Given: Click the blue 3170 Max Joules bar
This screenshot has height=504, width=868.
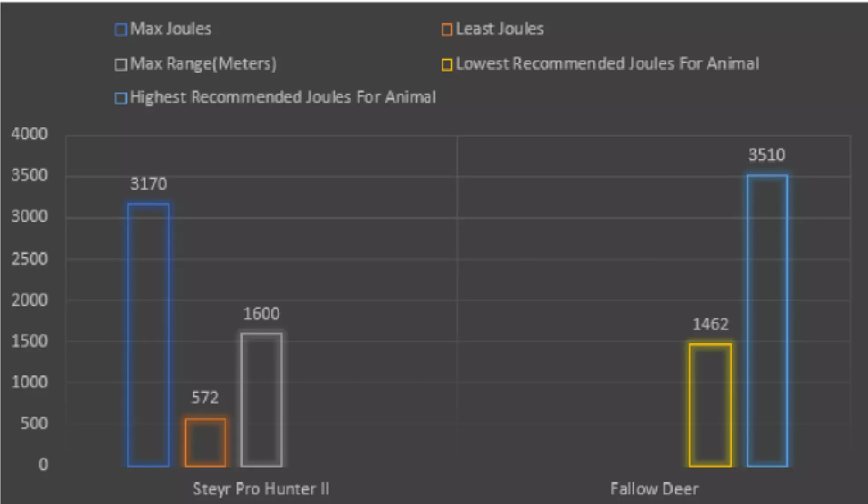Looking at the screenshot, I should click(148, 335).
